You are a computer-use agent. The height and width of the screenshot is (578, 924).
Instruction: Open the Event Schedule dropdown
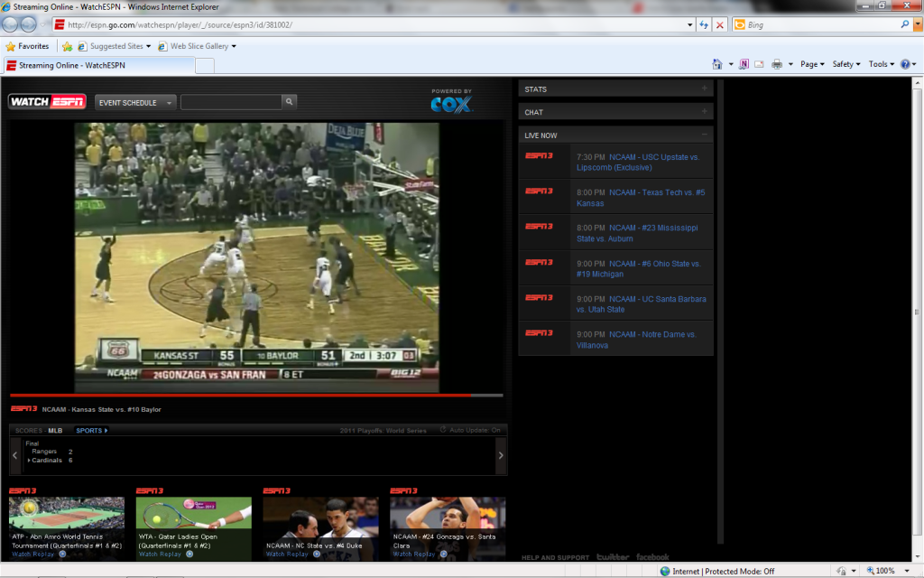click(135, 102)
